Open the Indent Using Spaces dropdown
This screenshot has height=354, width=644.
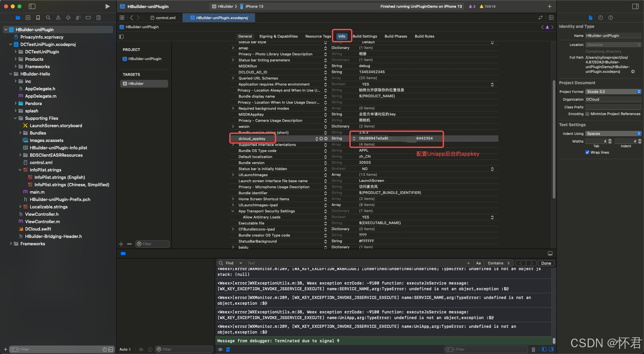(613, 134)
